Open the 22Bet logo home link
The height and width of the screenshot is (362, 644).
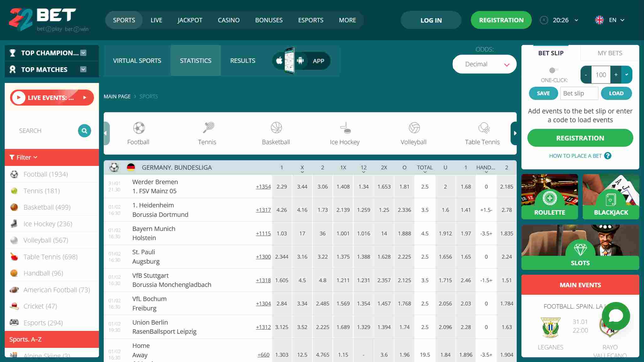[49, 20]
